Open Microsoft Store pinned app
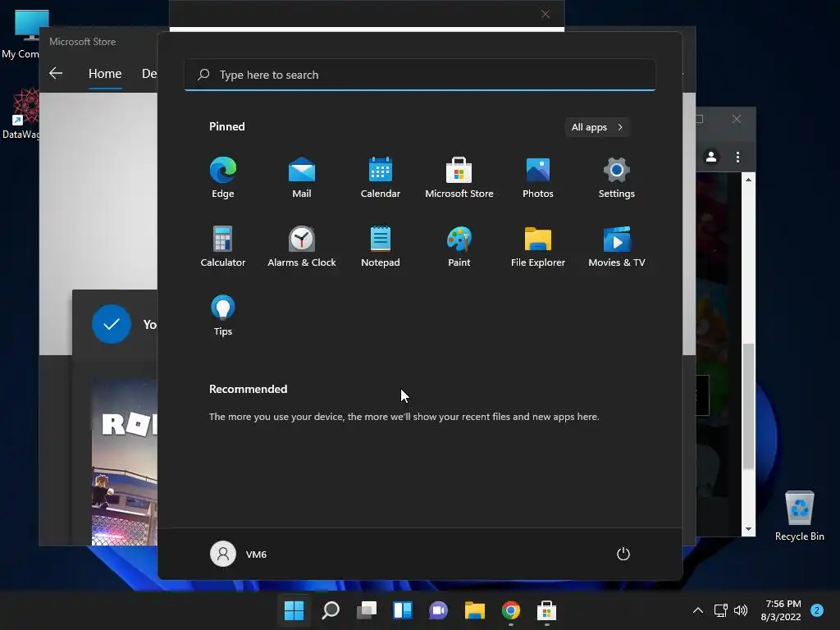This screenshot has height=630, width=840. click(459, 177)
